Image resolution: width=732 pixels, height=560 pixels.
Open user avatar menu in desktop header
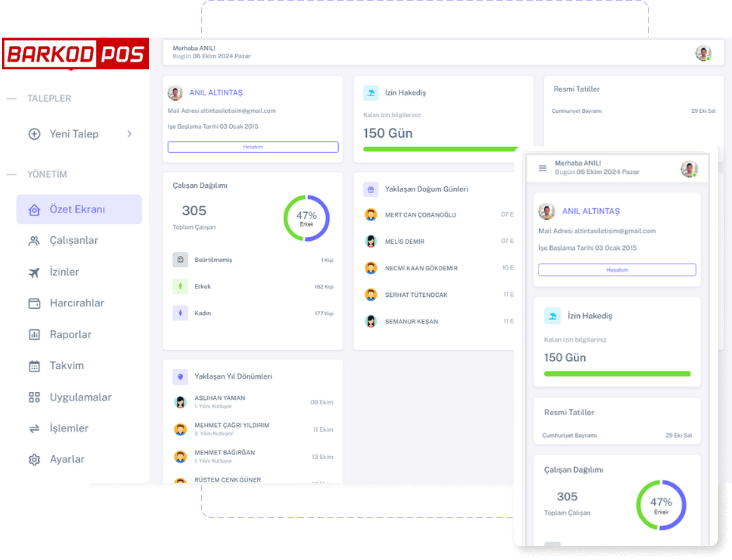(x=703, y=54)
